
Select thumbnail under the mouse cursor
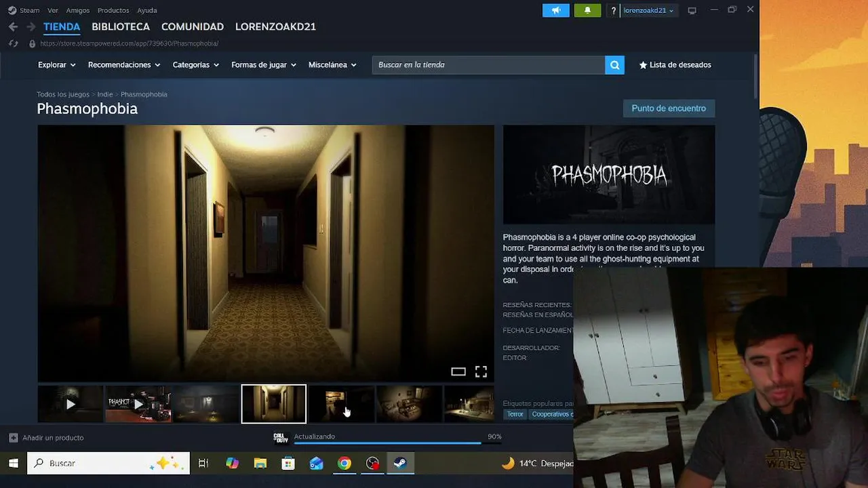tap(342, 404)
